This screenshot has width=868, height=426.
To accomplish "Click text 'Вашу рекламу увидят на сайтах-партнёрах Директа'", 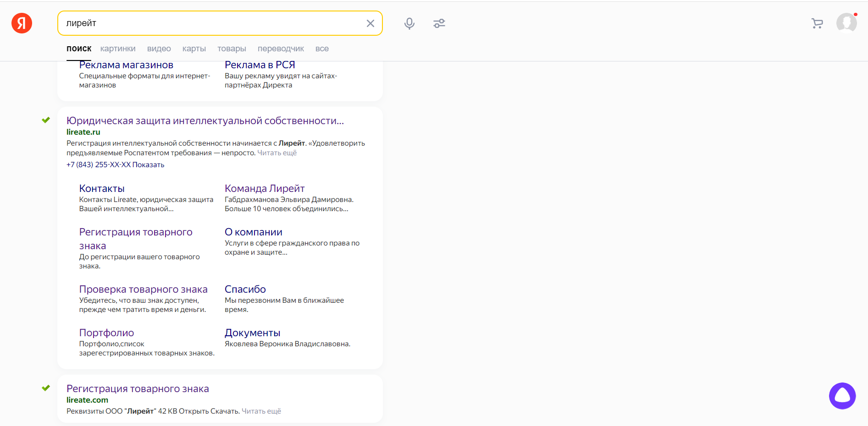I will (x=281, y=81).
